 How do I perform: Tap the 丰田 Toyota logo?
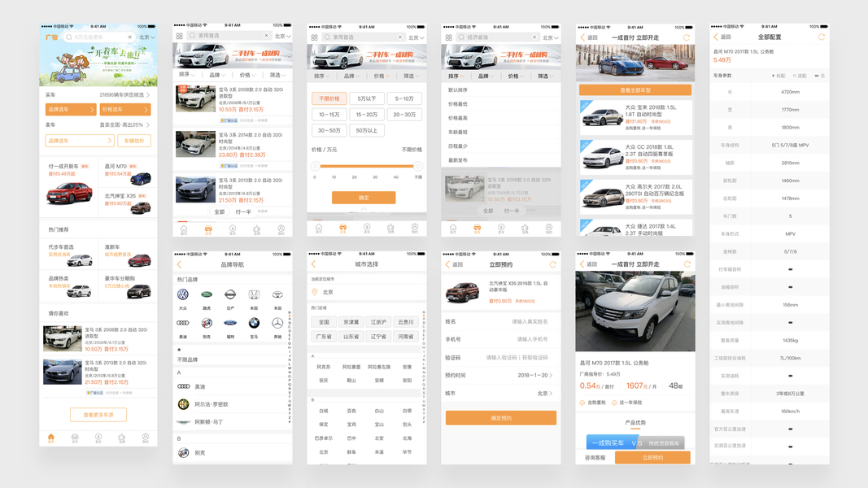(x=277, y=295)
